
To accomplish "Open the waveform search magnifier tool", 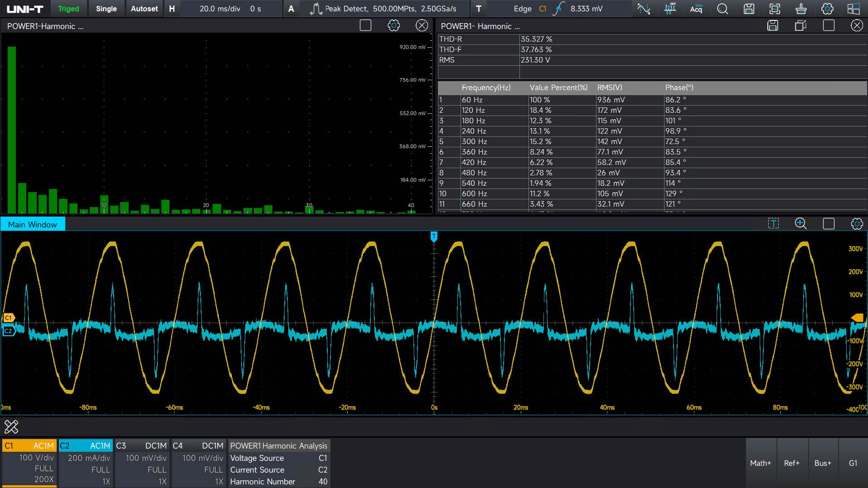I will pyautogui.click(x=723, y=9).
